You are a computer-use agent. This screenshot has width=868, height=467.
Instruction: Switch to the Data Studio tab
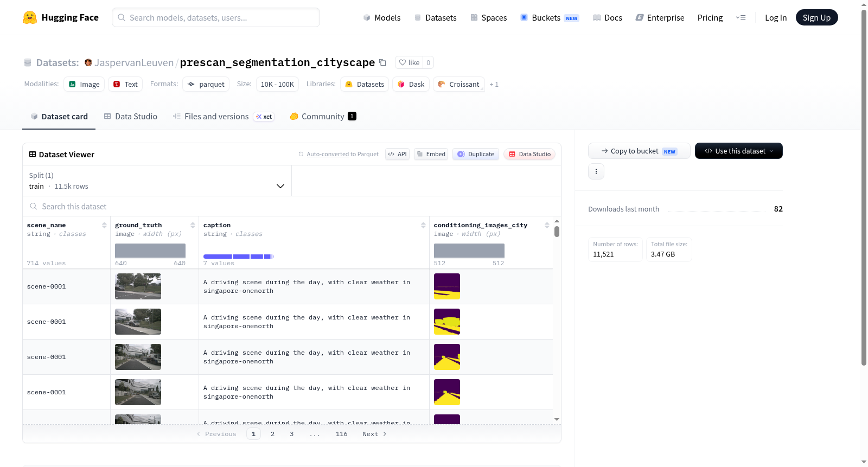pyautogui.click(x=131, y=116)
